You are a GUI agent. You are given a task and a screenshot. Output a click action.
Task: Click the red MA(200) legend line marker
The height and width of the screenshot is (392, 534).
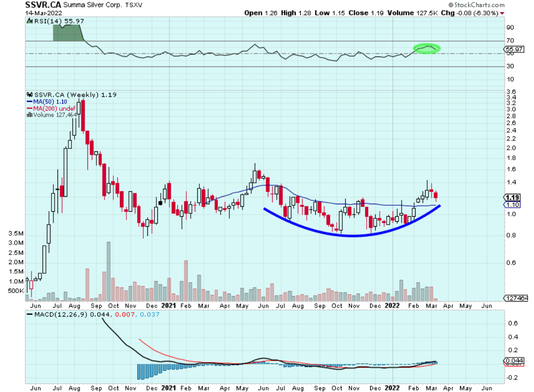(x=29, y=109)
